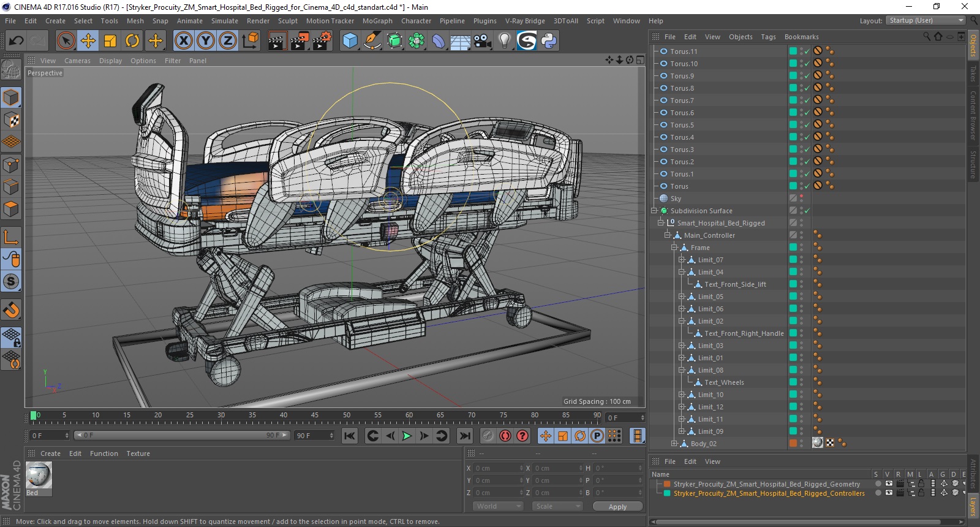This screenshot has width=980, height=527.
Task: Add a Subdivision Surface generator icon
Action: point(394,41)
